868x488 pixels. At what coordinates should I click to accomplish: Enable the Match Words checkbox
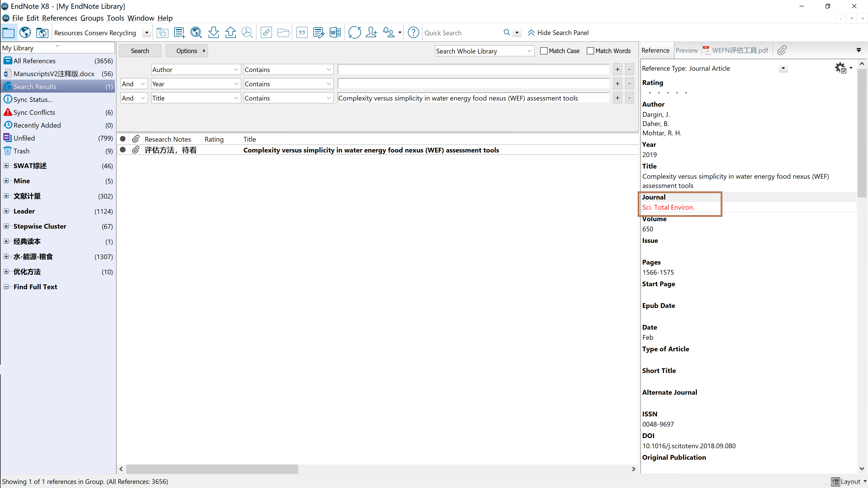point(590,51)
